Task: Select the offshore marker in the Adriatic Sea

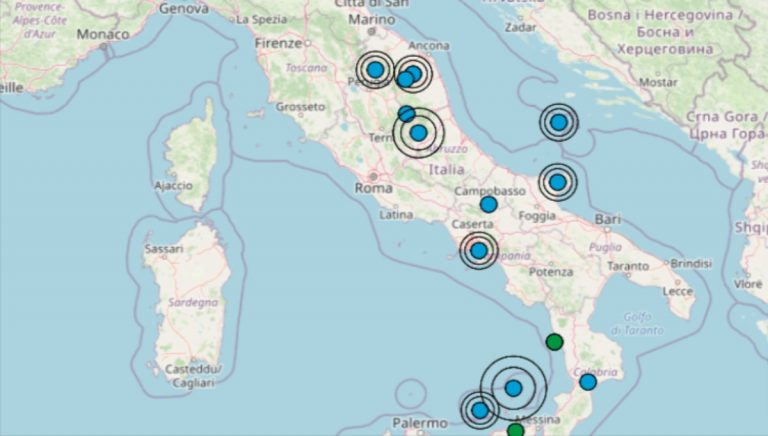Action: 559,122
